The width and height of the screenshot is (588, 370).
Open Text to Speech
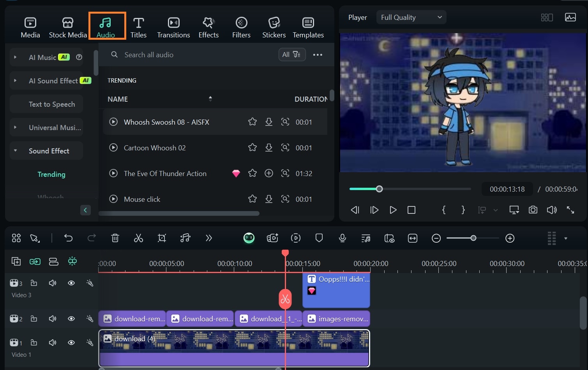coord(46,104)
